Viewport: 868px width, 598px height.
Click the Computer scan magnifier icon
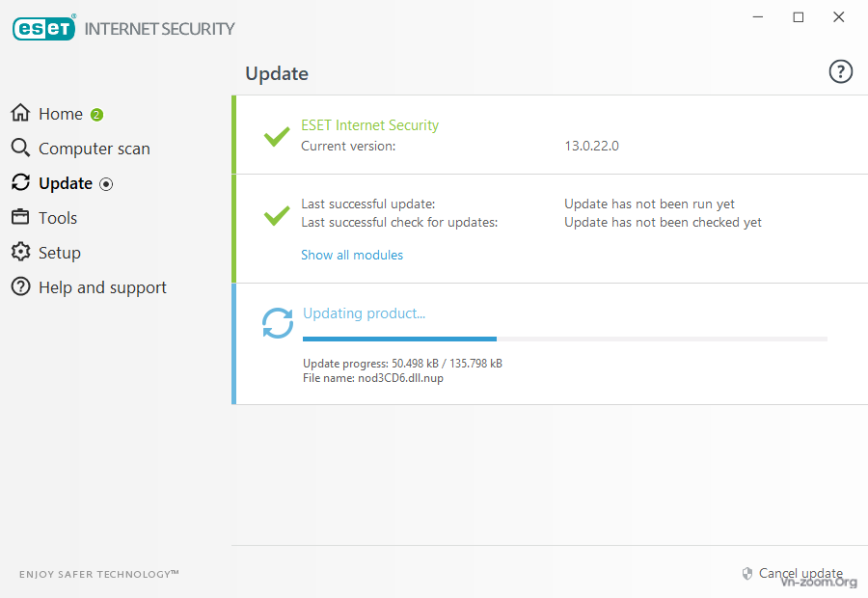coord(20,148)
